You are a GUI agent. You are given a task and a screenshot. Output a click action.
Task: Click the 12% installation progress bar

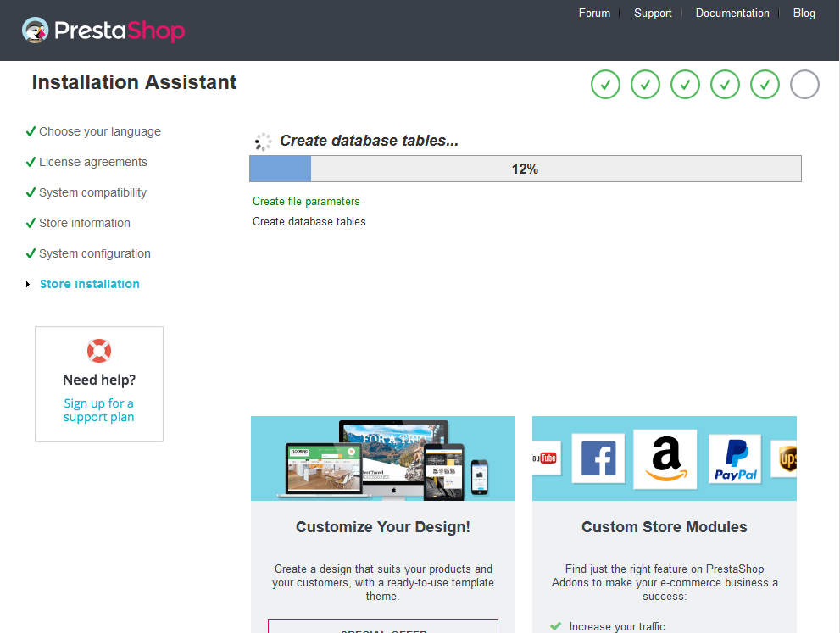(x=526, y=169)
